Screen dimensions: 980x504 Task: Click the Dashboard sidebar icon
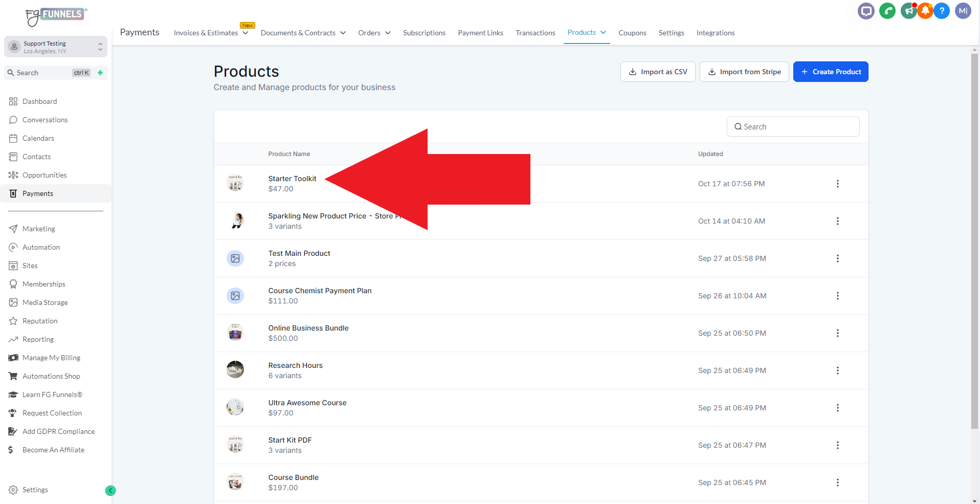[13, 101]
